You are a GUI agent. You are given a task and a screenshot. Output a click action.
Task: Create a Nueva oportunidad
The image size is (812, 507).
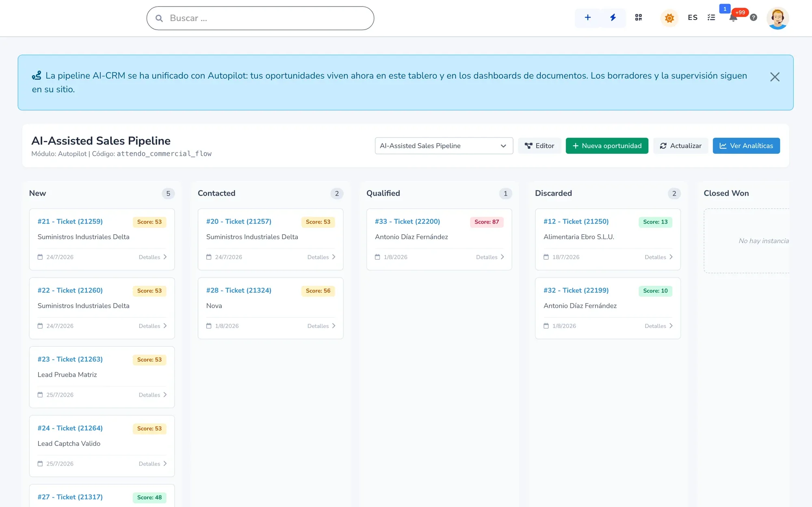(607, 146)
